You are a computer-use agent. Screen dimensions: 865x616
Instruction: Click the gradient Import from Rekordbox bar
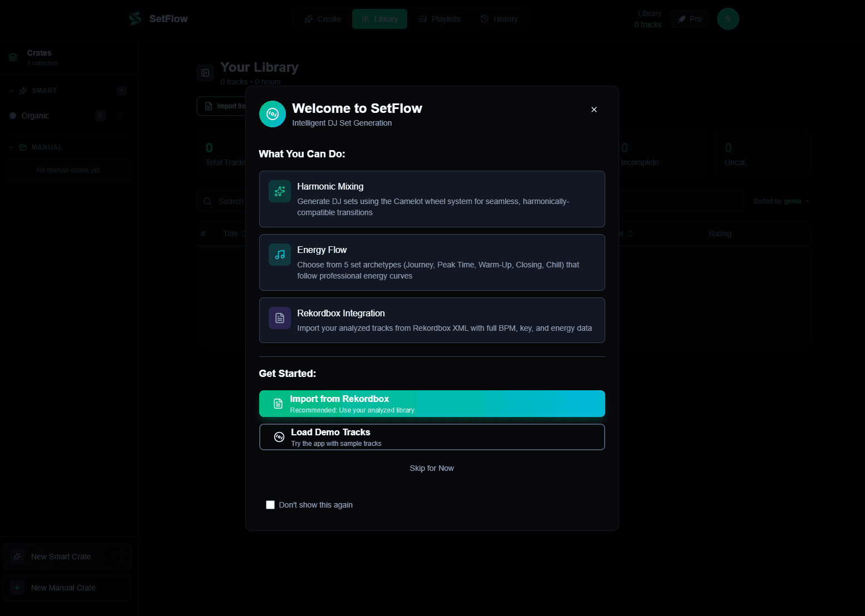coord(432,403)
